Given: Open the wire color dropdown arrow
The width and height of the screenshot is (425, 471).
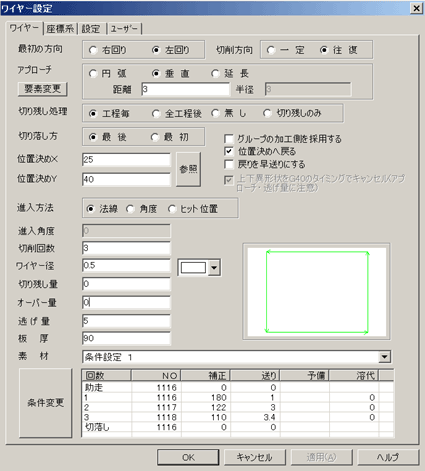Looking at the screenshot, I should (x=214, y=268).
